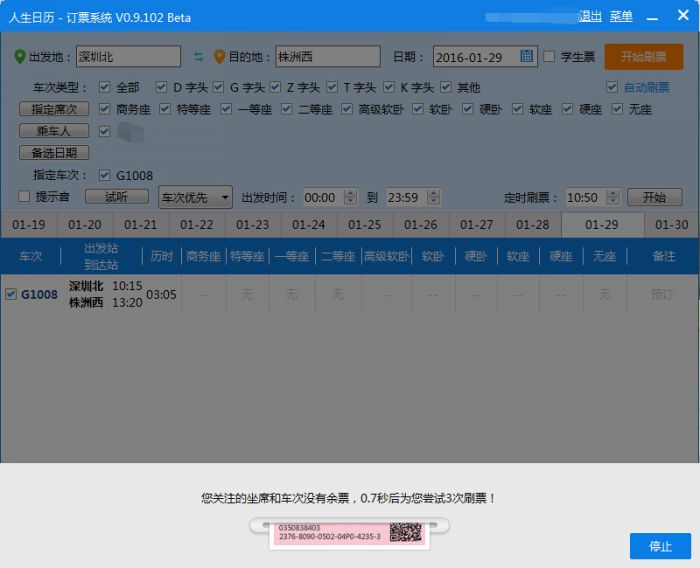Select the 01-29 date tab

pyautogui.click(x=602, y=225)
